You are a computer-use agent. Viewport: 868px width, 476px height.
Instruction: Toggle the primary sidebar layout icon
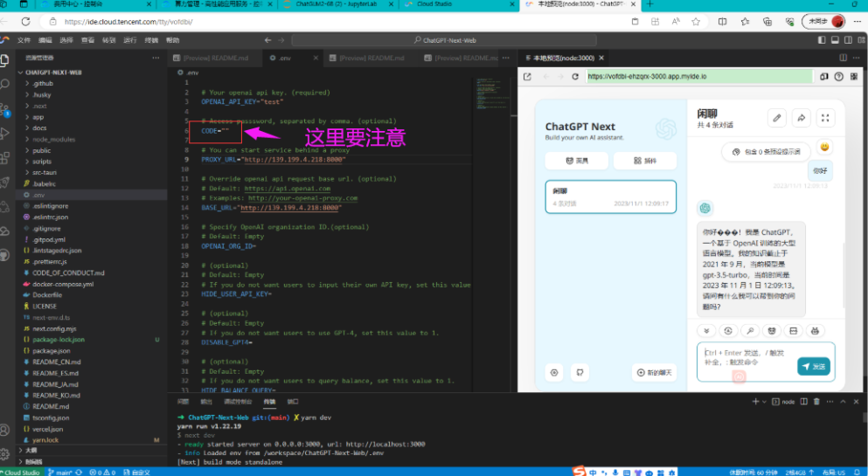pyautogui.click(x=822, y=40)
